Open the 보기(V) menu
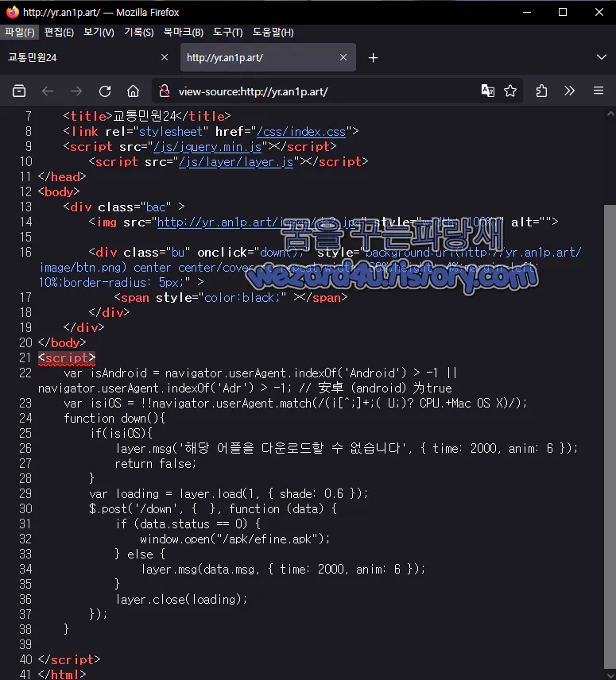Viewport: 616px width, 680px height. [99, 32]
